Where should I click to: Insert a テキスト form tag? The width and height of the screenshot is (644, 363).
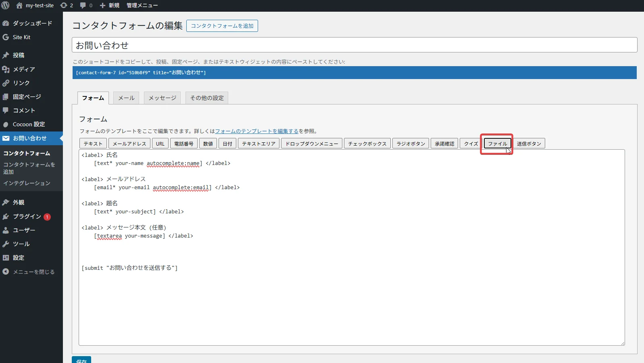93,144
